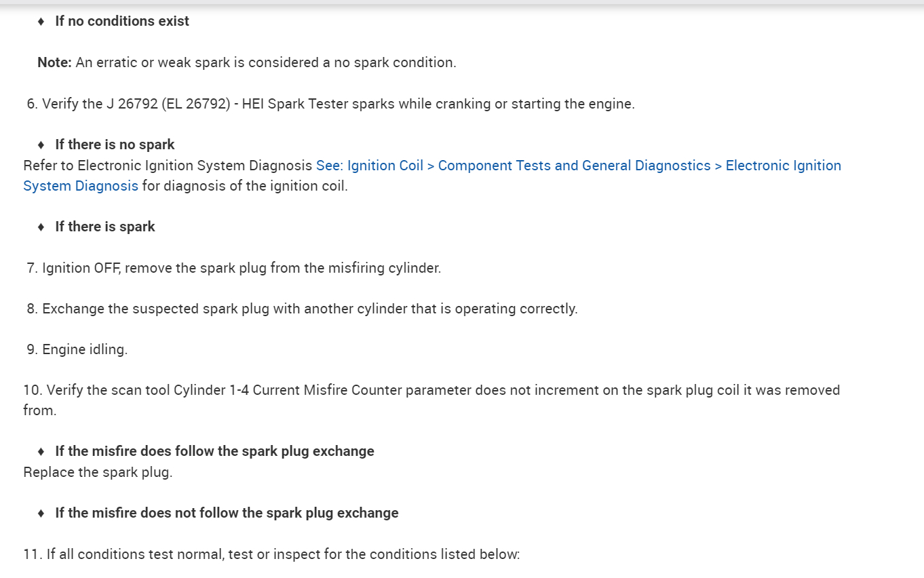Click the 'If no conditions exist' heading
Viewport: 924px width, 578px height.
tap(122, 21)
